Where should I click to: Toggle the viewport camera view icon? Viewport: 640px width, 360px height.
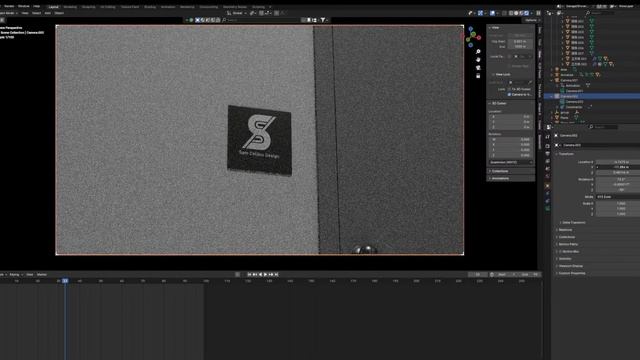478,68
